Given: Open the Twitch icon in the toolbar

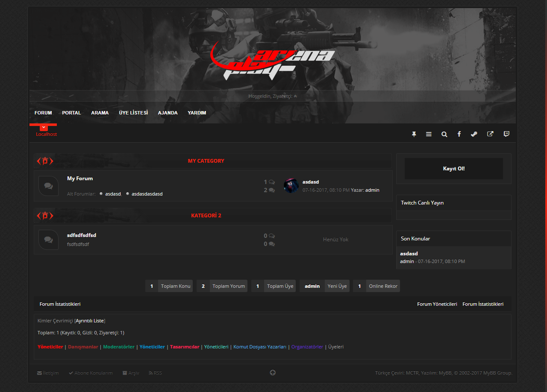Looking at the screenshot, I should pyautogui.click(x=506, y=134).
